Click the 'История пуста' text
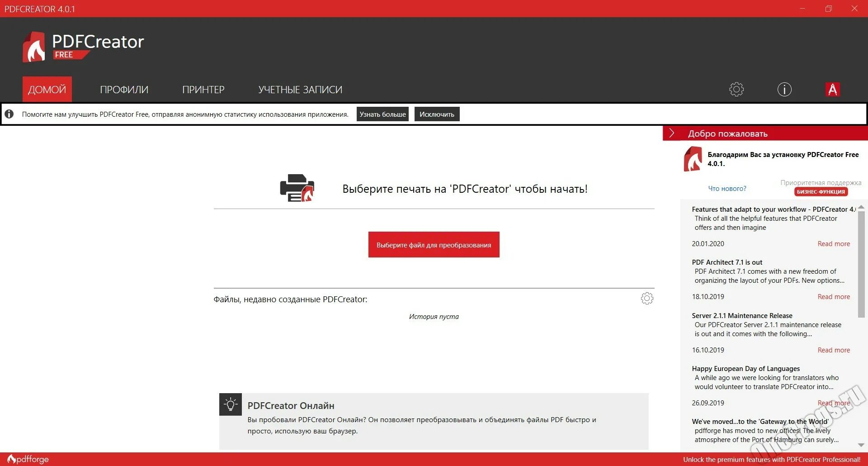This screenshot has width=868, height=466. (434, 317)
